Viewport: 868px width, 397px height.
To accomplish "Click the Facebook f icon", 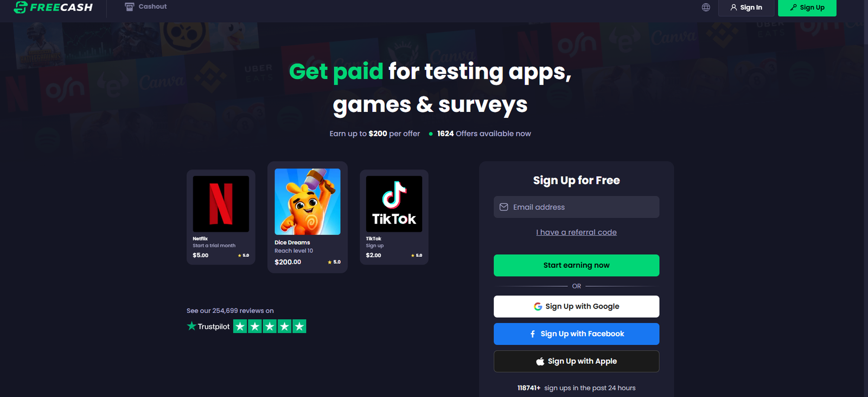I will [x=533, y=334].
